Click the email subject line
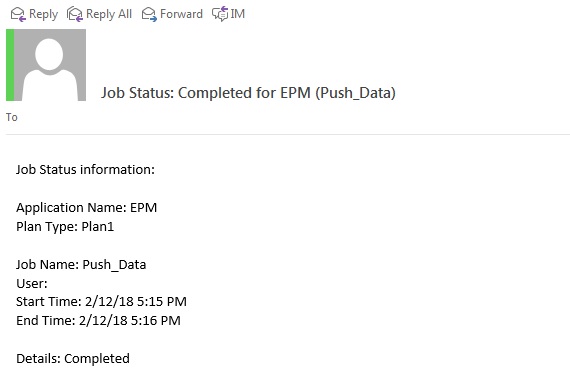This screenshot has width=570, height=375. click(x=248, y=93)
